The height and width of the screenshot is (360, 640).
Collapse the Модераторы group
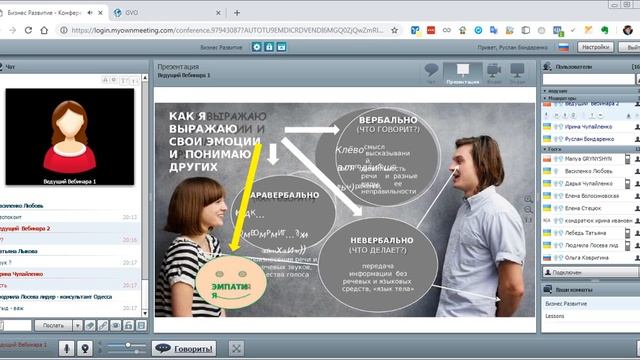click(545, 98)
